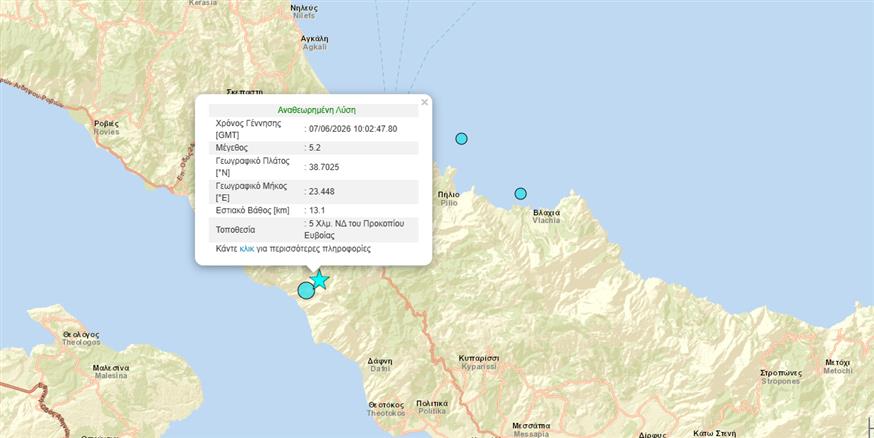Click the Κάτω Στενή place label
This screenshot has height=438, width=874.
[715, 433]
